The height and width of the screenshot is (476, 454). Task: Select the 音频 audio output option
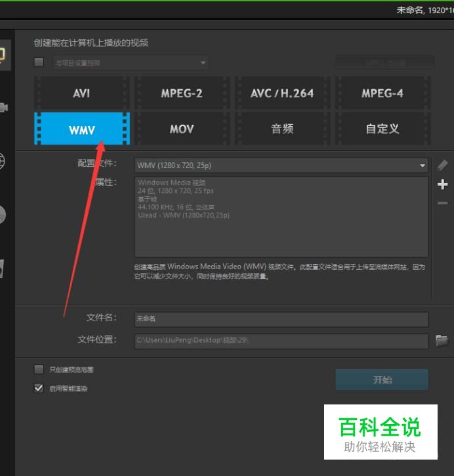[282, 129]
